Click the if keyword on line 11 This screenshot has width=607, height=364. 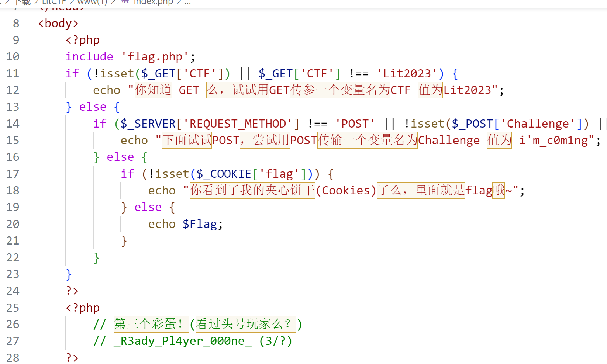72,73
